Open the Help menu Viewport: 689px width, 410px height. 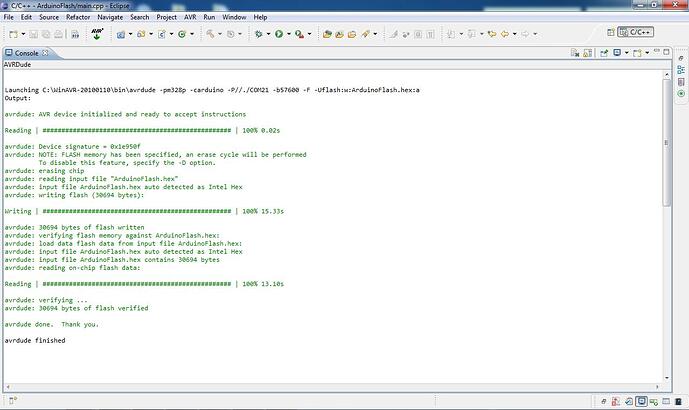click(x=260, y=17)
